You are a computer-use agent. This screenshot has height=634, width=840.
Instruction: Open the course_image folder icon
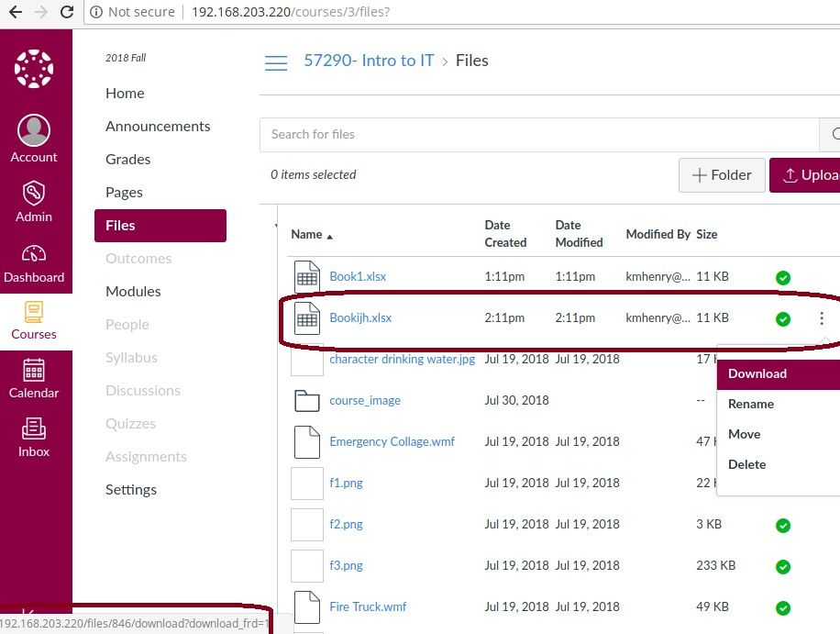[x=306, y=400]
